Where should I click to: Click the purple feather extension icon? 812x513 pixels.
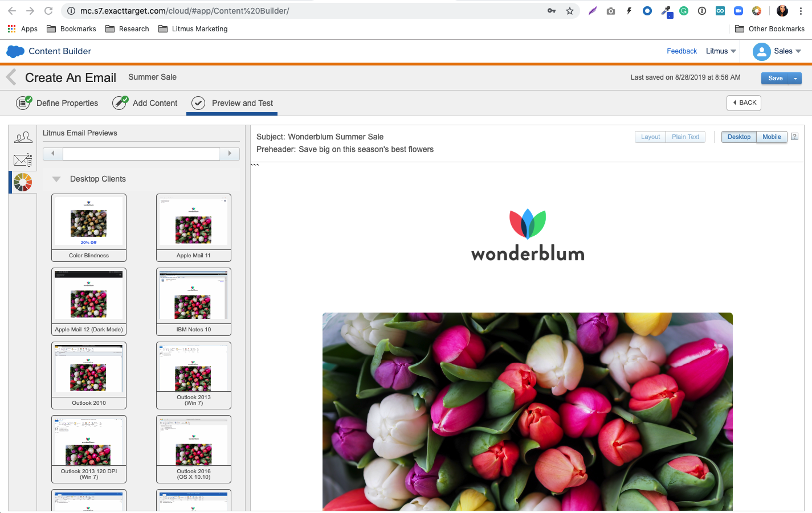593,11
